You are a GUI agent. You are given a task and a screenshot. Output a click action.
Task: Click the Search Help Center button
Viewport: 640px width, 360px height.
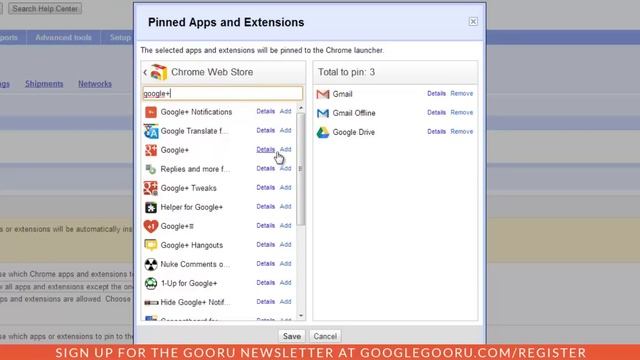click(45, 9)
